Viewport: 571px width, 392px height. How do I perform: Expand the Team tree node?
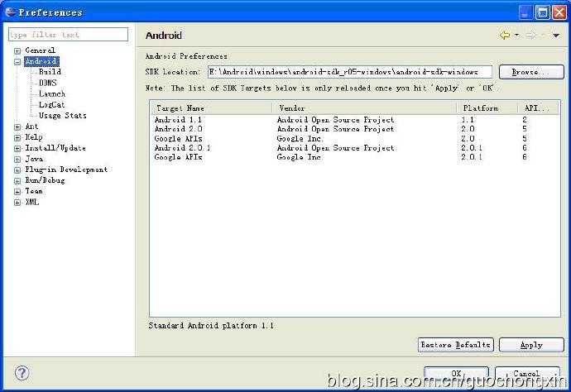coord(17,191)
